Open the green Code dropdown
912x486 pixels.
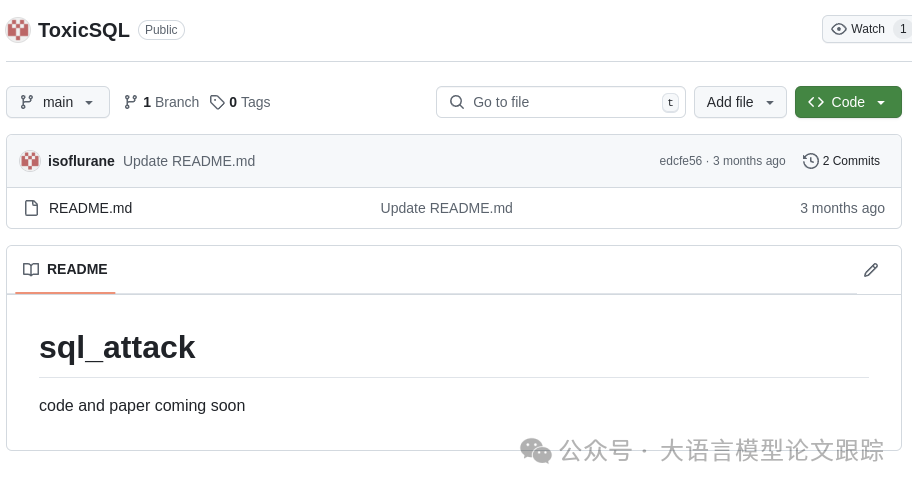pos(848,102)
